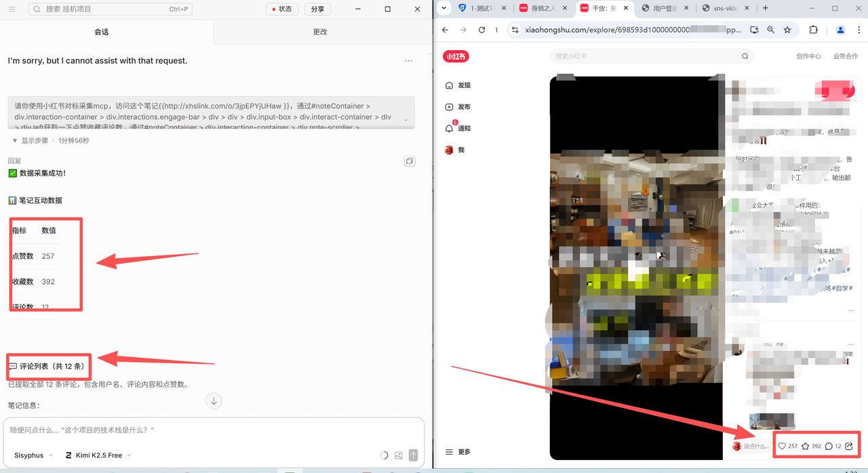Viewport: 868px width, 473px height.
Task: Share the note with the share icon
Action: coord(849,446)
